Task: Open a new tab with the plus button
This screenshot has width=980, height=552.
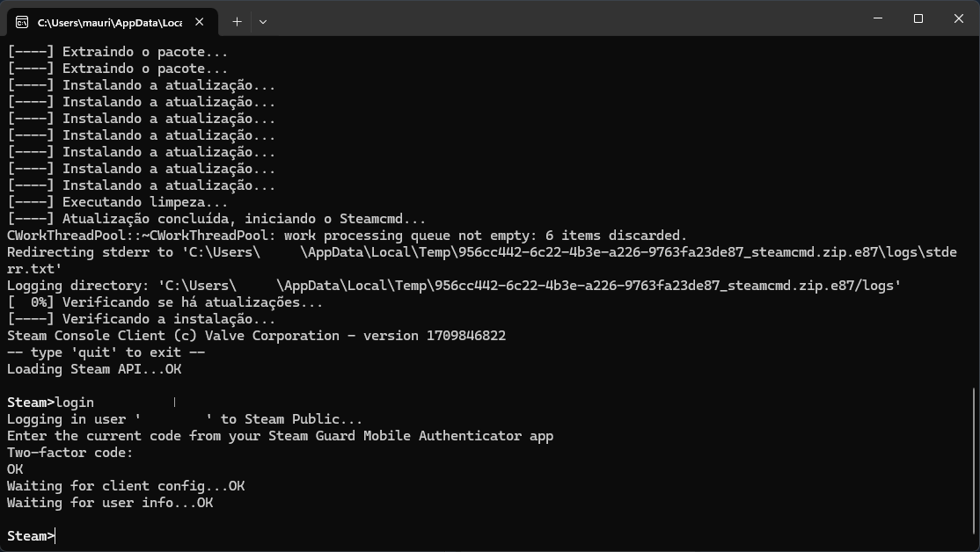Action: [x=237, y=21]
